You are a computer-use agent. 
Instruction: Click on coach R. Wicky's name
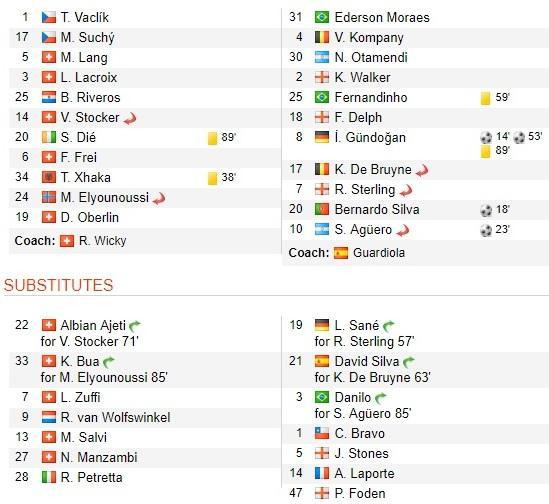pos(103,241)
